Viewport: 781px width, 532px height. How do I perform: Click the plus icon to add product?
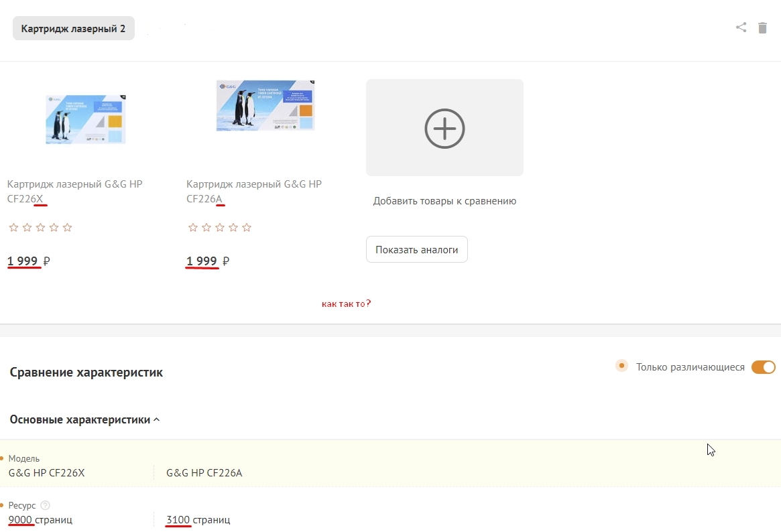(x=444, y=129)
